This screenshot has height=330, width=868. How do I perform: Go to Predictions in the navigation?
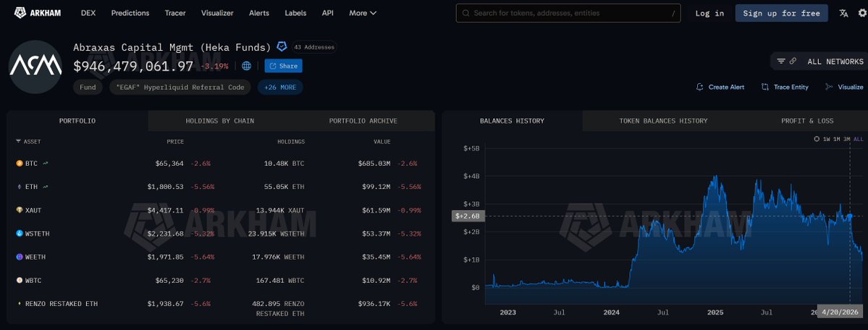[130, 13]
